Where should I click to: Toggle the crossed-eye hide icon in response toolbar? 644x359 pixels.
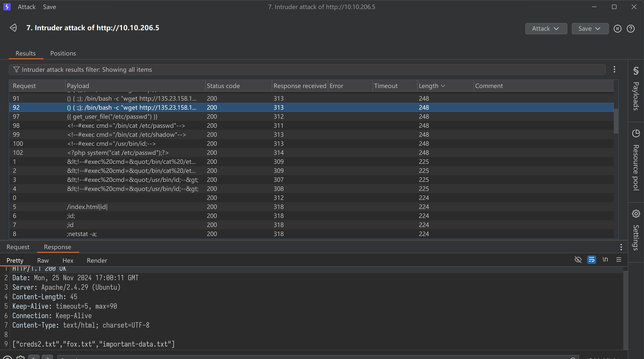pos(578,260)
